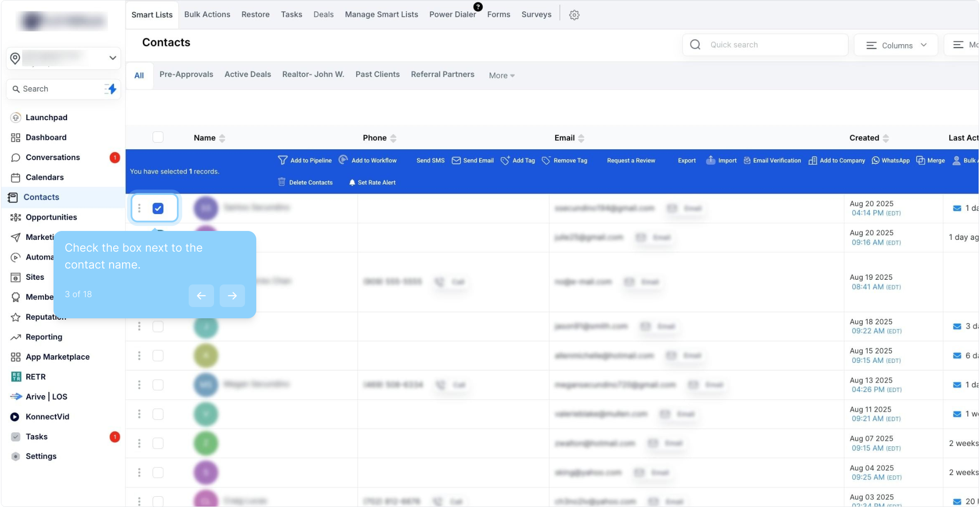Click the next arrow in tooltip
The width and height of the screenshot is (980, 507).
[232, 295]
